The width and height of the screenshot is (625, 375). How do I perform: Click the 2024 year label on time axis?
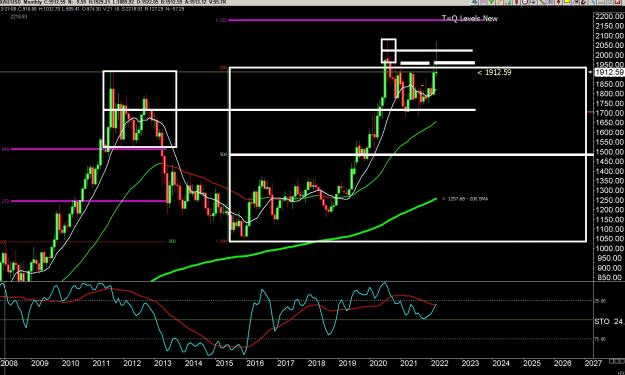tap(501, 363)
